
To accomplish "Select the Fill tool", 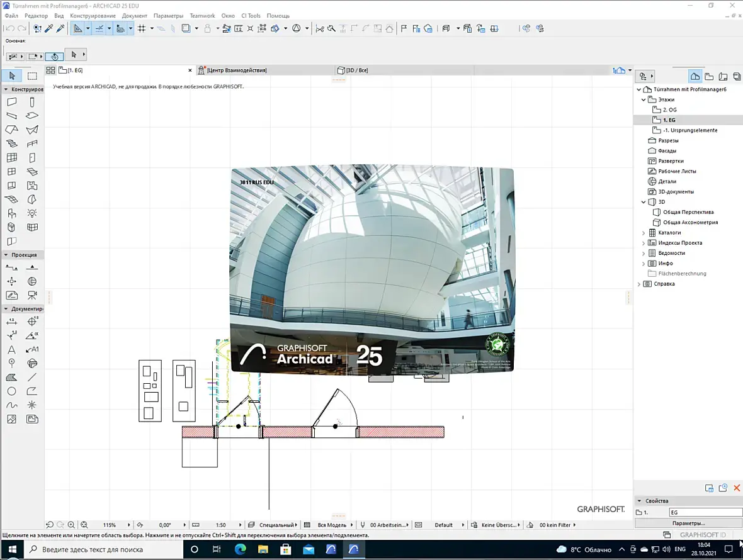I will [12, 378].
